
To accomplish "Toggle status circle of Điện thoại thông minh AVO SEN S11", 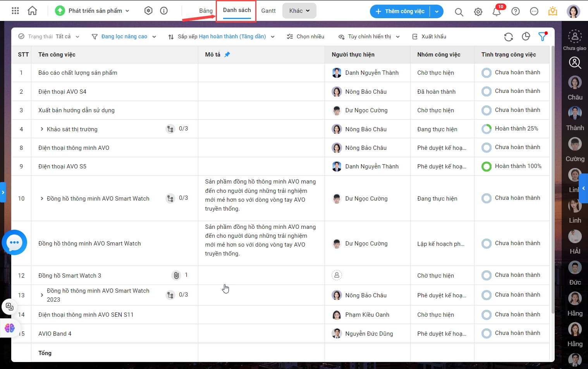I will [486, 315].
